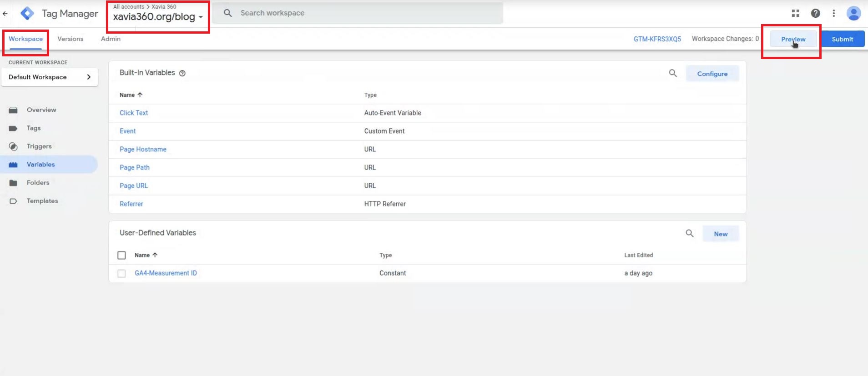The image size is (868, 376).
Task: Open the GTM-KFRS3XQ5 container ID link
Action: (657, 39)
